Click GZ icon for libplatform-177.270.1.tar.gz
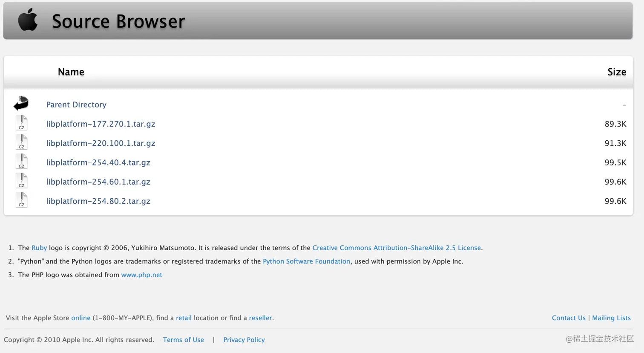 coord(22,123)
